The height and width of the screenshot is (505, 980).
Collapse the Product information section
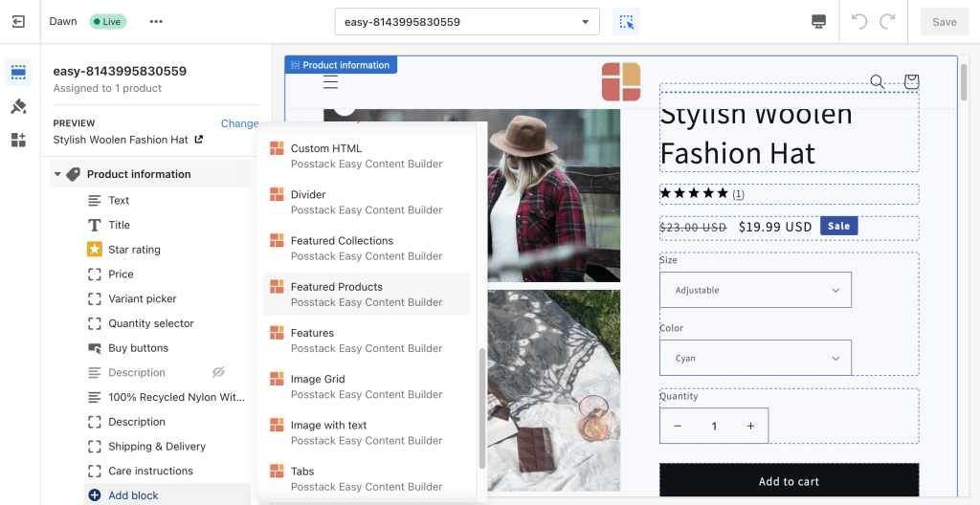(57, 174)
